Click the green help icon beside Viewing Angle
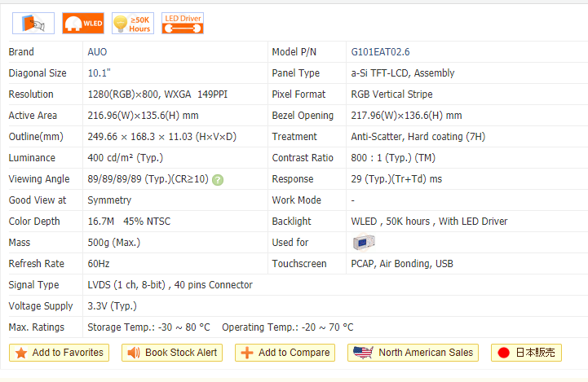This screenshot has width=588, height=382. [x=218, y=179]
